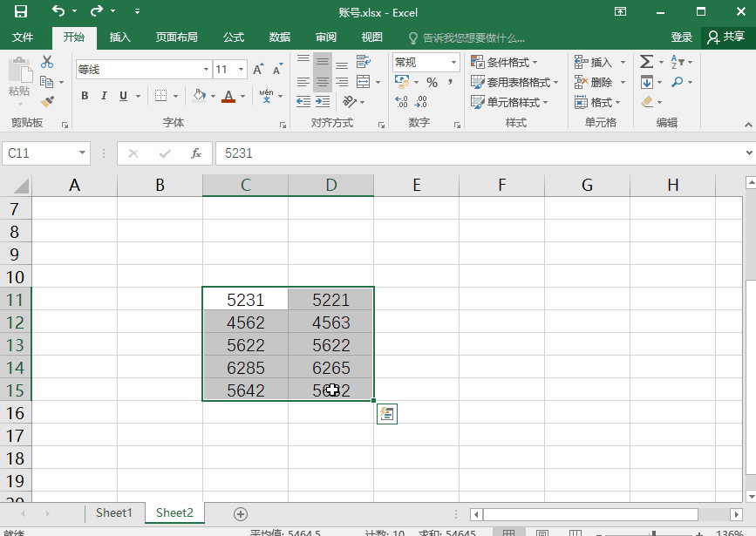This screenshot has height=536, width=756.
Task: Click the red font color swatch
Action: point(228,96)
